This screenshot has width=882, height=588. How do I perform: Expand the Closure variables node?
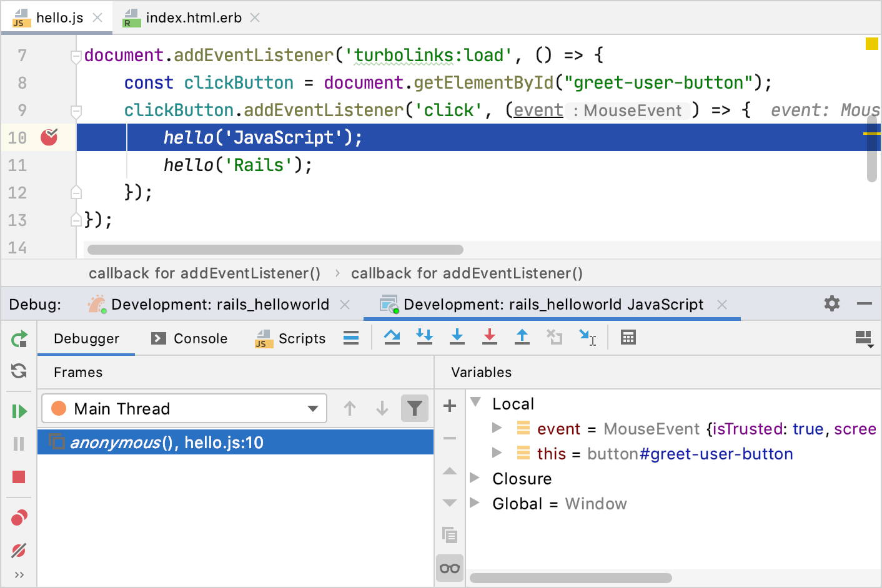(475, 478)
